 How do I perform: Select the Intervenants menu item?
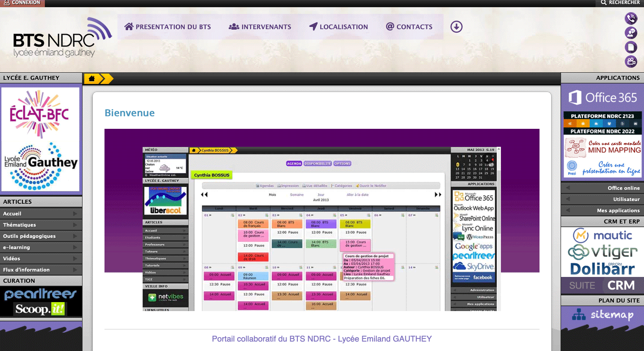click(x=260, y=27)
